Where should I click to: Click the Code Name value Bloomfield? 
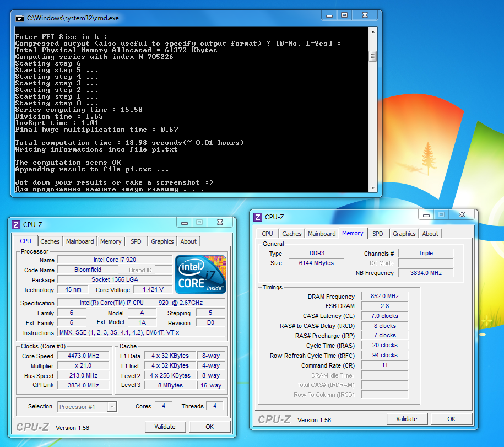88,270
